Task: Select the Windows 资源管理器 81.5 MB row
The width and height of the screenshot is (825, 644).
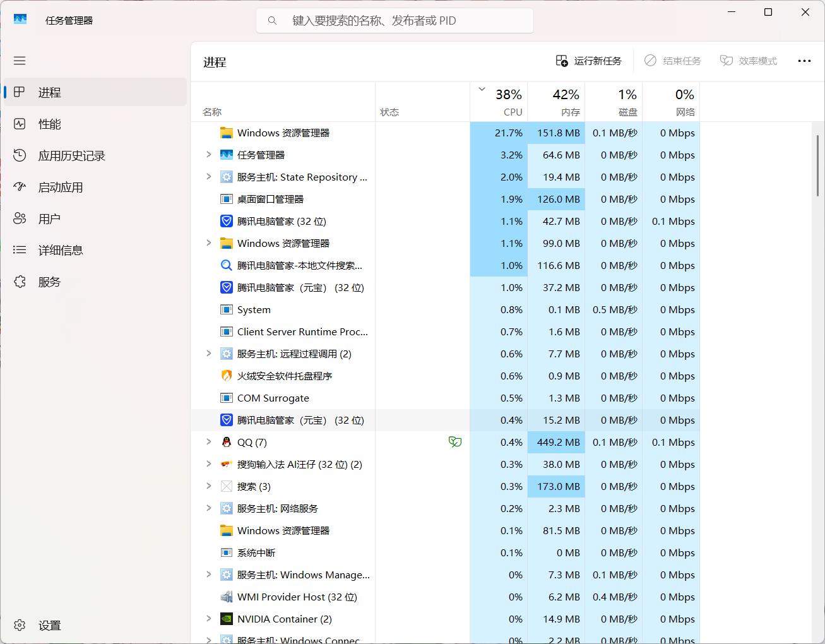Action: [446, 530]
